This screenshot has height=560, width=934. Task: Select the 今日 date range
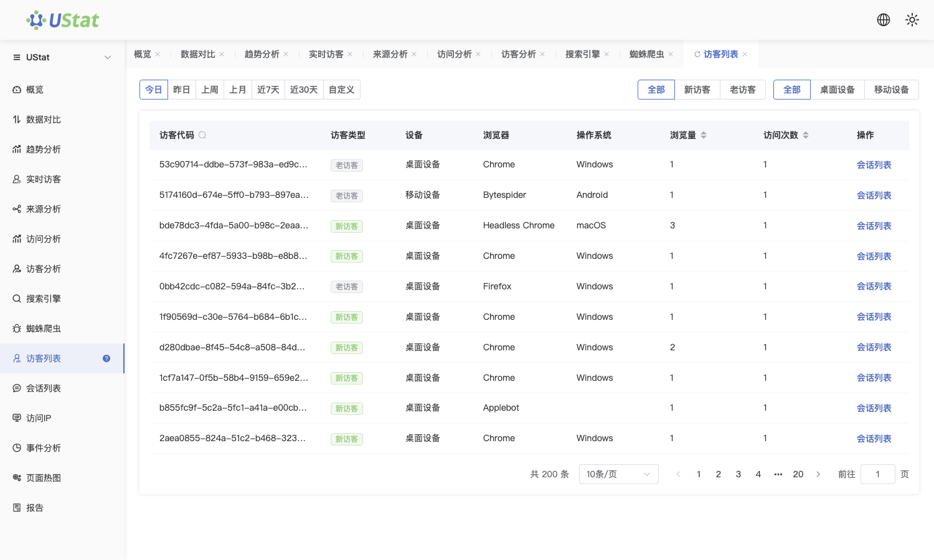pyautogui.click(x=154, y=90)
